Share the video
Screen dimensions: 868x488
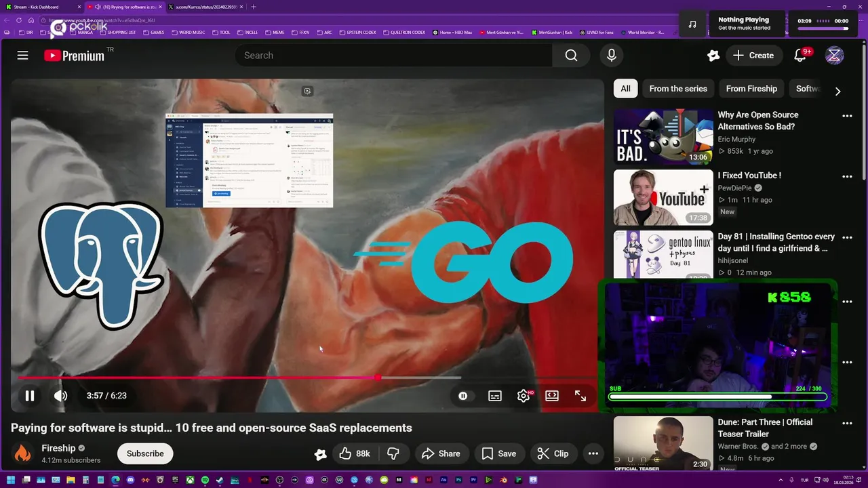click(441, 453)
